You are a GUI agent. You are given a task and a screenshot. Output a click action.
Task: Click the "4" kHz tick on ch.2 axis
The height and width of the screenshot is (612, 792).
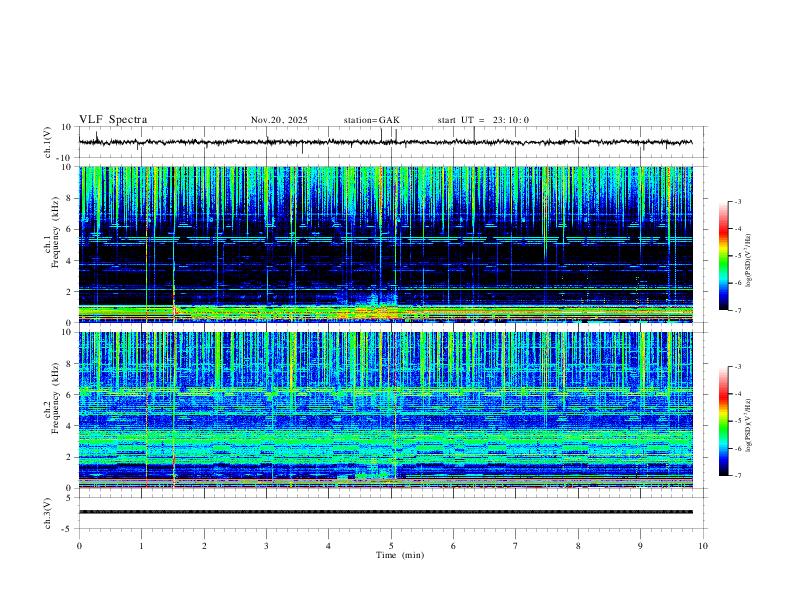(70, 426)
